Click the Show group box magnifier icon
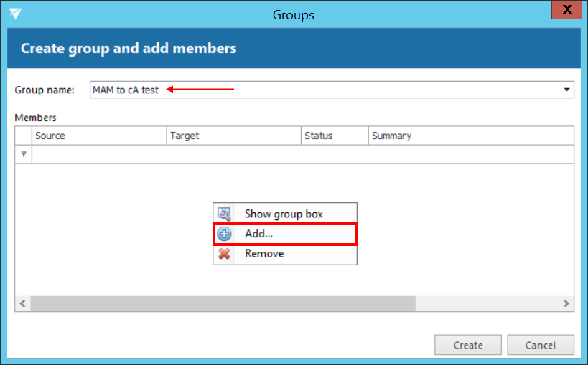 [224, 214]
